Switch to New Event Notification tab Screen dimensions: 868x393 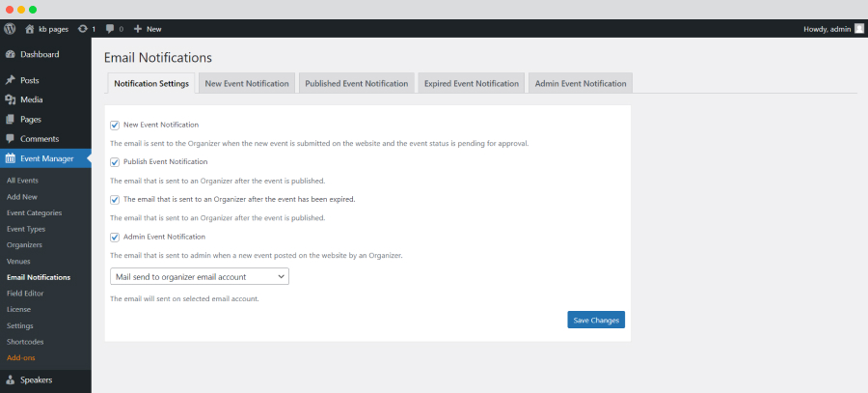pyautogui.click(x=247, y=84)
